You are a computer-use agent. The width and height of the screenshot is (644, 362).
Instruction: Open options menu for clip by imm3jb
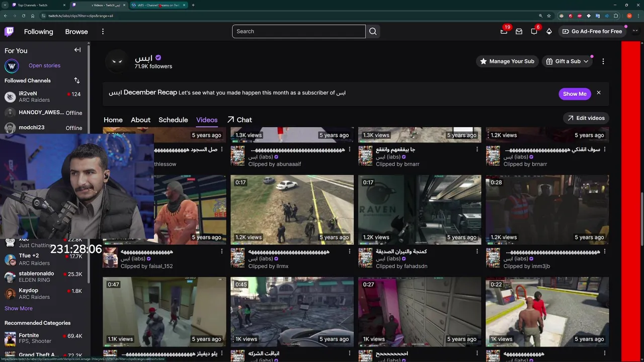[x=605, y=251]
